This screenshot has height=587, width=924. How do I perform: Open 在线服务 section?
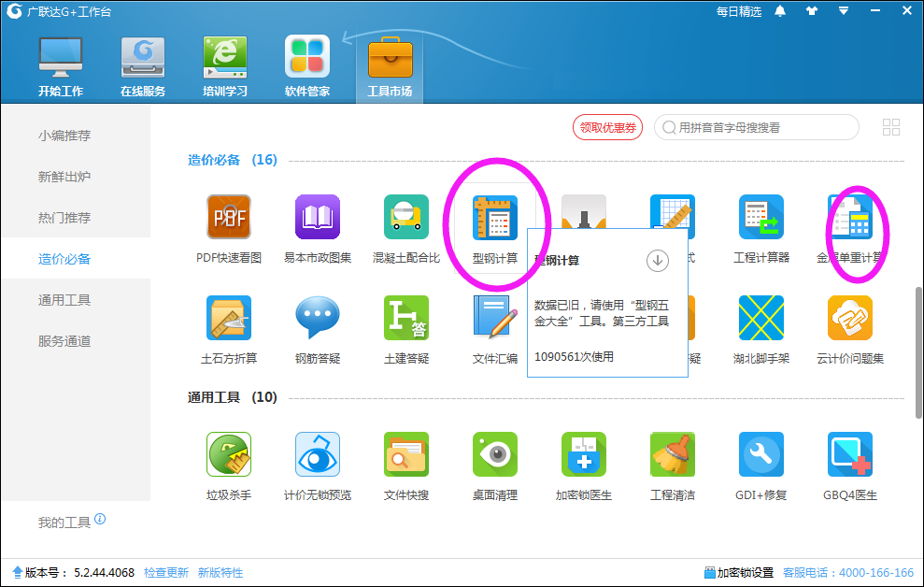pyautogui.click(x=143, y=66)
